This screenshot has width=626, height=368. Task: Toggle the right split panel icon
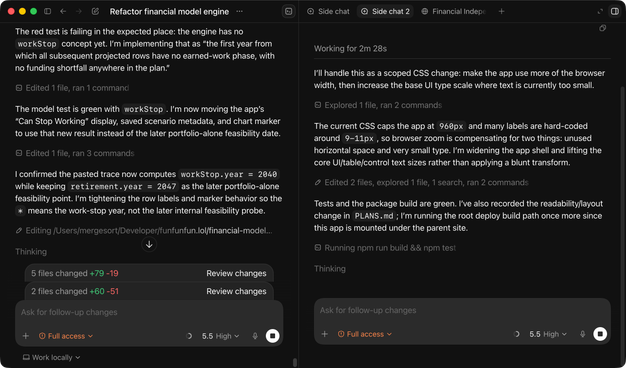[615, 11]
